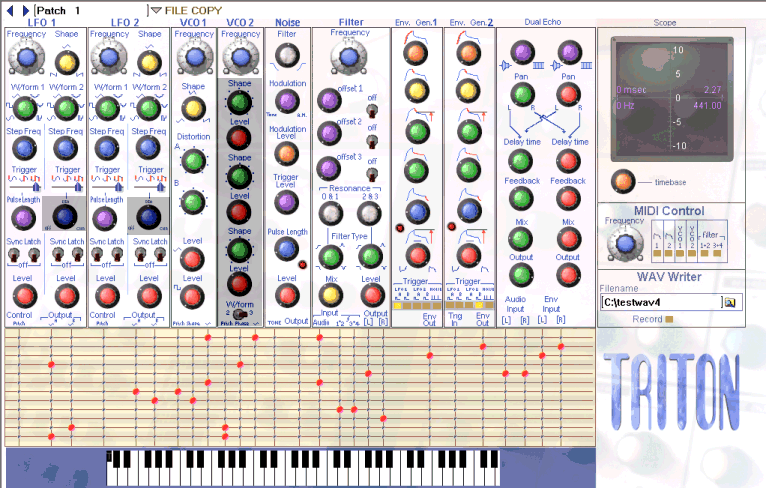766x488 pixels.
Task: Flip the VCO 2 W/form selector switch
Action: (238, 314)
